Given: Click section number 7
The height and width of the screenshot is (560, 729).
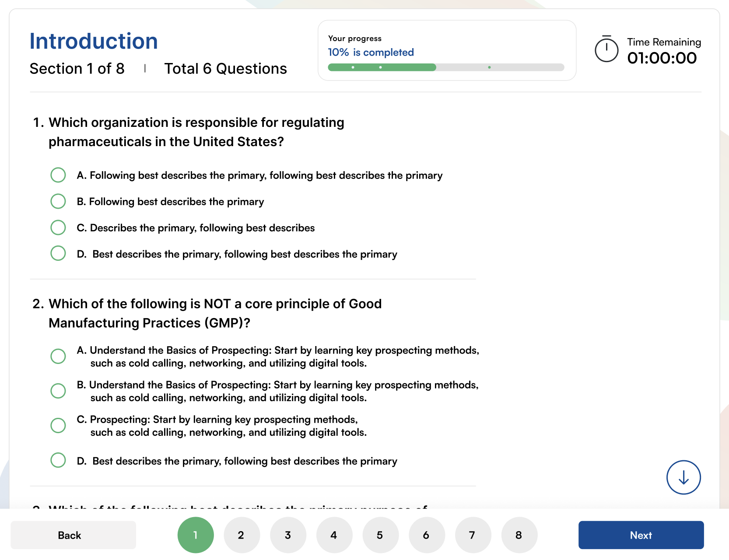Looking at the screenshot, I should [473, 535].
